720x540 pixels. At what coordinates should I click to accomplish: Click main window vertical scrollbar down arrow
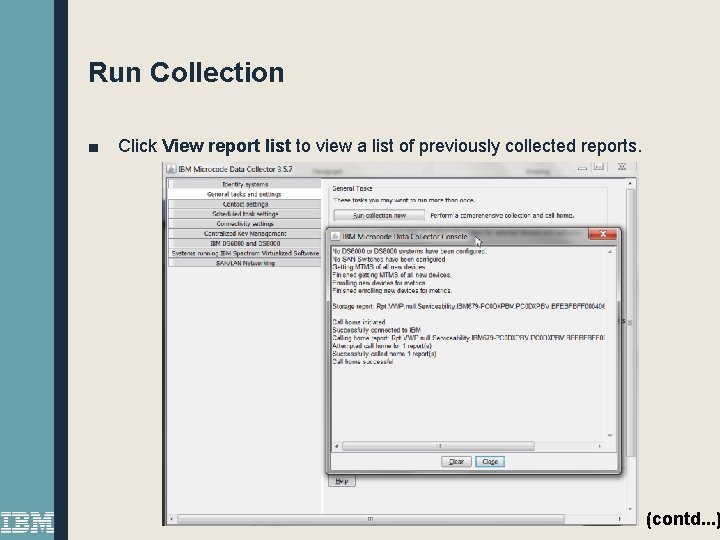click(x=630, y=509)
